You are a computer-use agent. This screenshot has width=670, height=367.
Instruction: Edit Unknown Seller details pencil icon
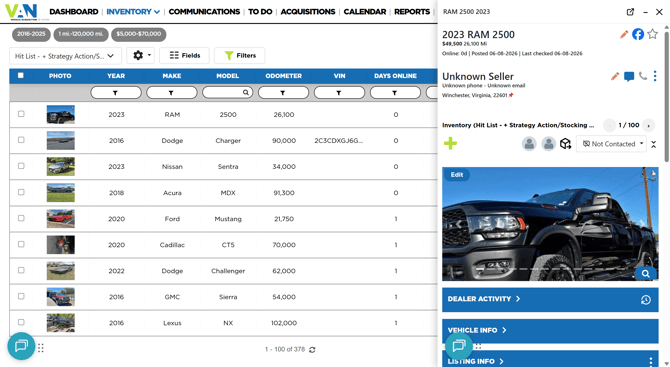click(x=615, y=76)
